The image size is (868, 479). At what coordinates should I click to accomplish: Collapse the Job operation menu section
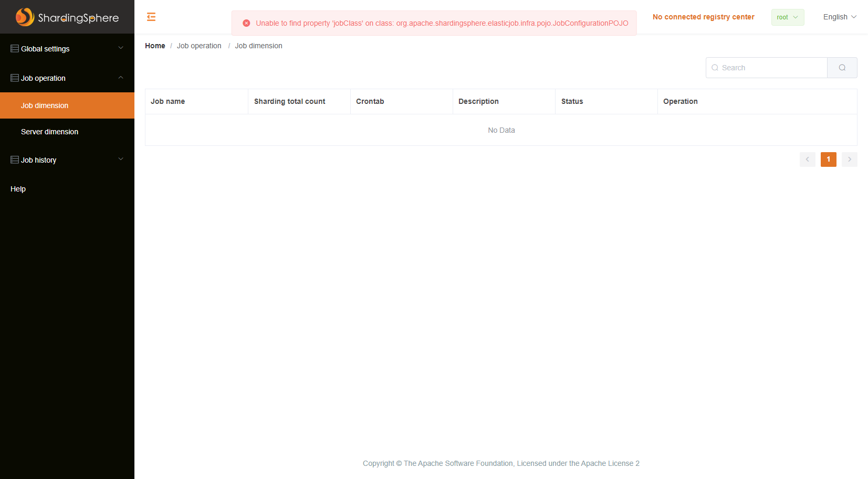click(x=121, y=78)
